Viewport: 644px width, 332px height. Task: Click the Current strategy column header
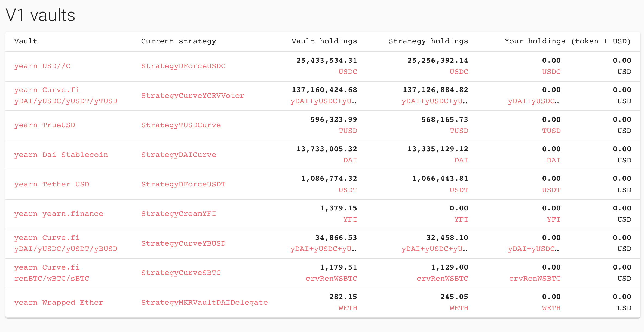[179, 41]
